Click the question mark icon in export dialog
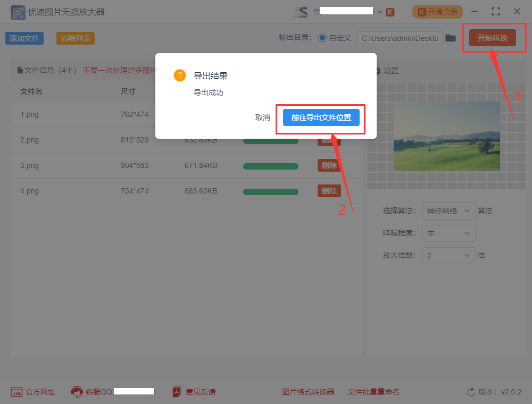 coord(180,75)
